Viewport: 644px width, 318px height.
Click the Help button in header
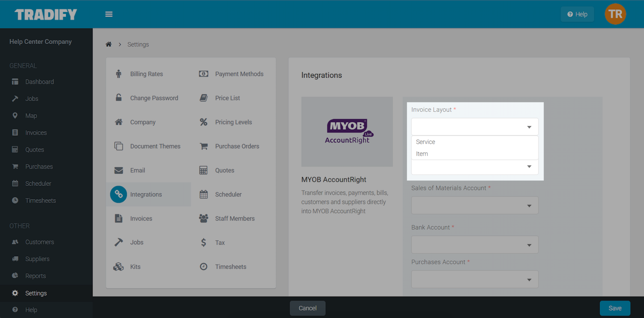(x=577, y=14)
